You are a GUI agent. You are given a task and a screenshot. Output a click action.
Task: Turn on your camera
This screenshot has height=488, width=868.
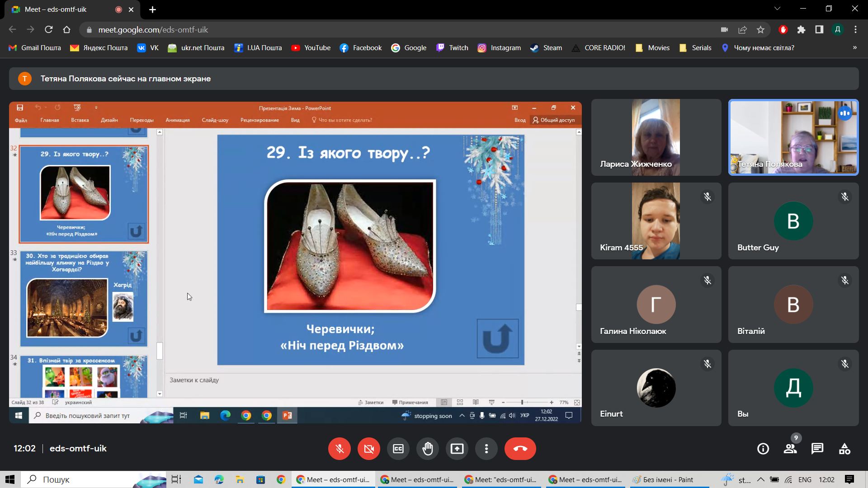point(369,449)
